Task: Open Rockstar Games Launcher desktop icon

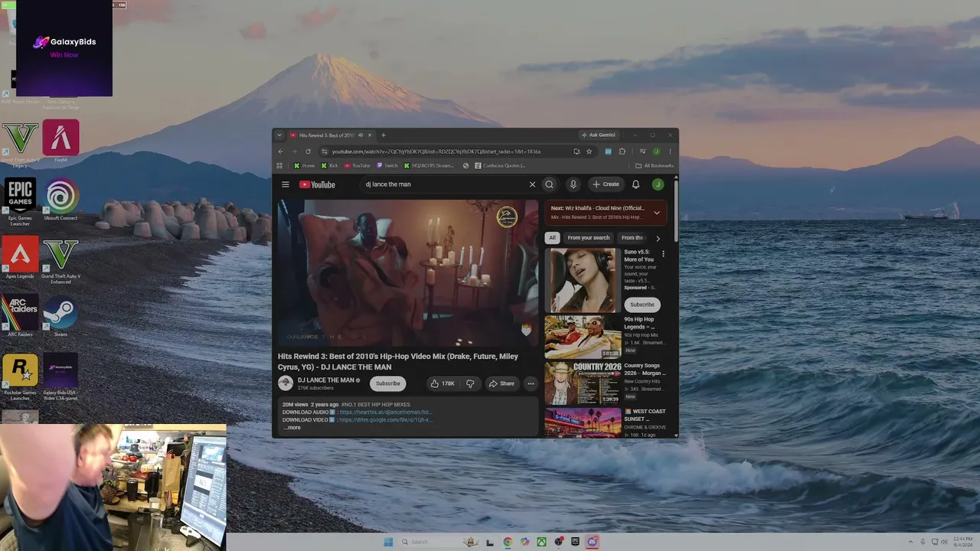Action: point(20,377)
